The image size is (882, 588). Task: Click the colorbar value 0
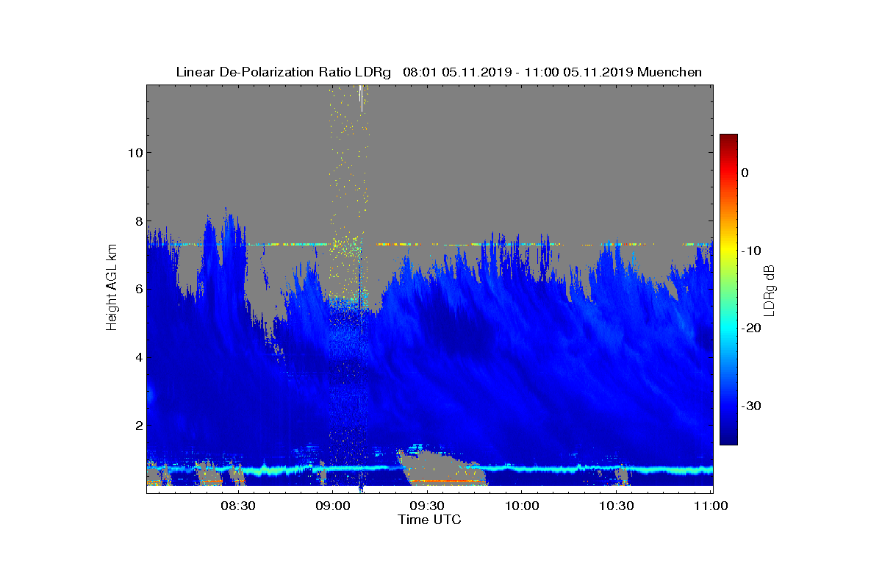point(745,173)
